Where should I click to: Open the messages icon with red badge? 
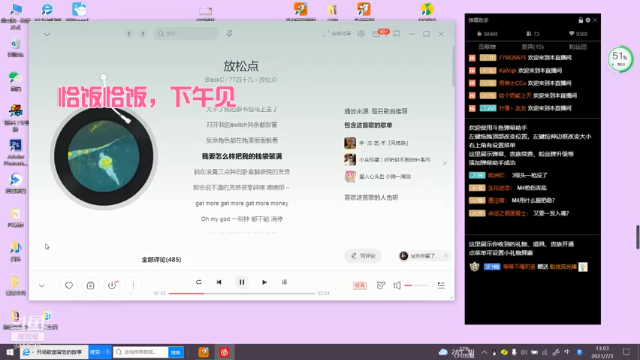[x=377, y=34]
